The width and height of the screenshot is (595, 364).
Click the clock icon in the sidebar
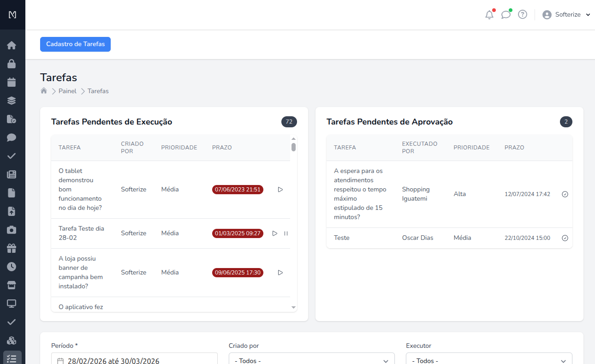click(x=12, y=266)
